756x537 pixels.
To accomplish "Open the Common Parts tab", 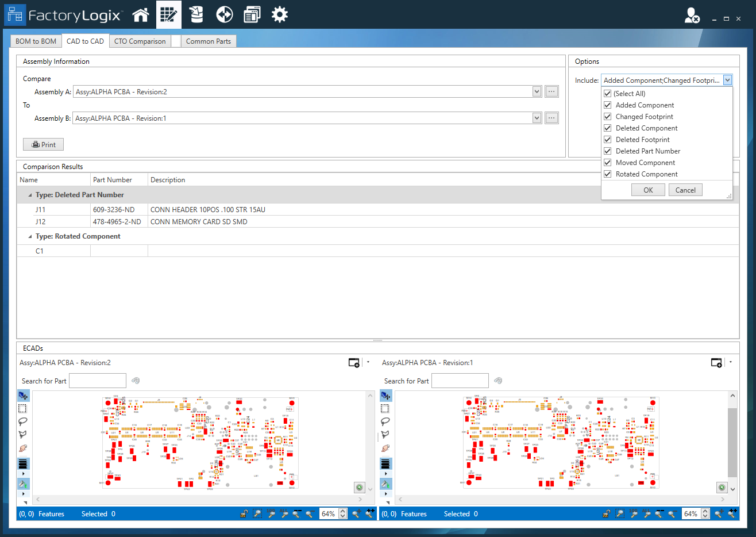I will coord(208,41).
